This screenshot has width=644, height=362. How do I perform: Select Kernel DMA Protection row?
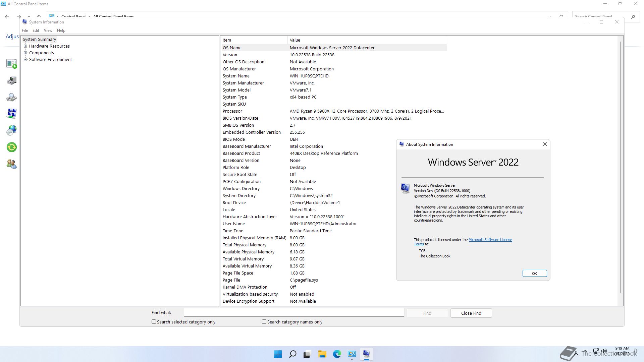(x=334, y=287)
